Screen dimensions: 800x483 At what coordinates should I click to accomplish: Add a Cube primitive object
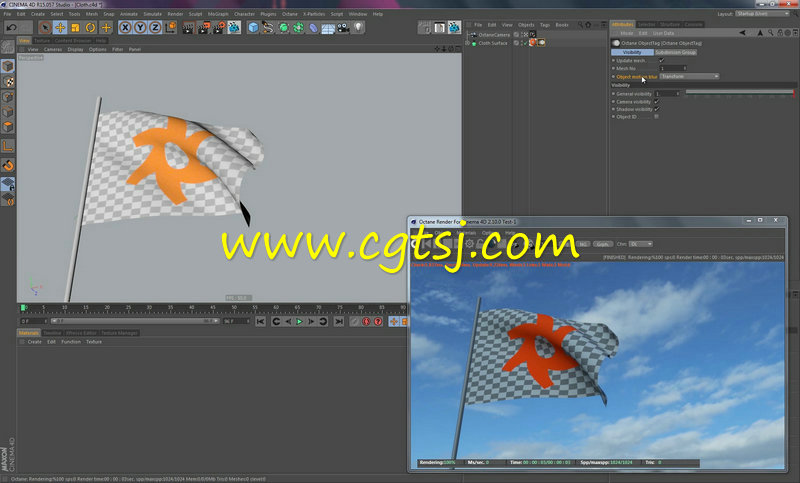[x=253, y=28]
